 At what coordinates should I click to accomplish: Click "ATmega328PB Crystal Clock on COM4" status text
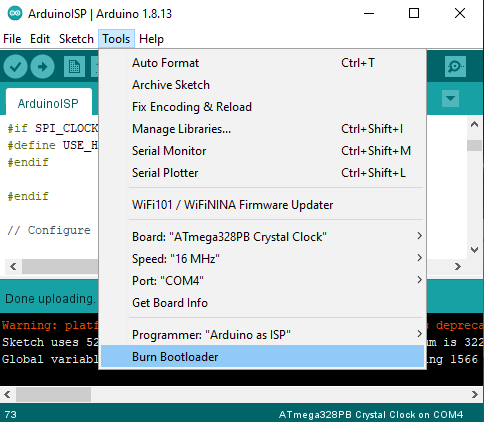coord(371,415)
